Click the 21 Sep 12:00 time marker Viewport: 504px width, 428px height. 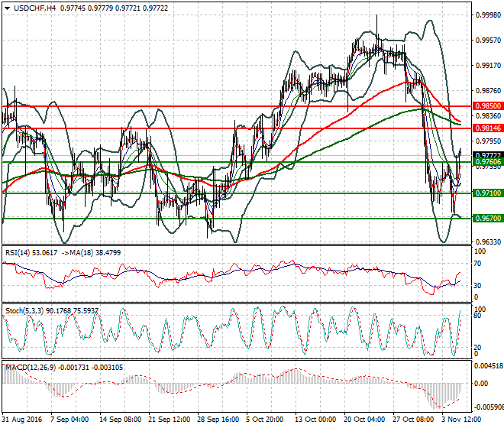point(169,420)
